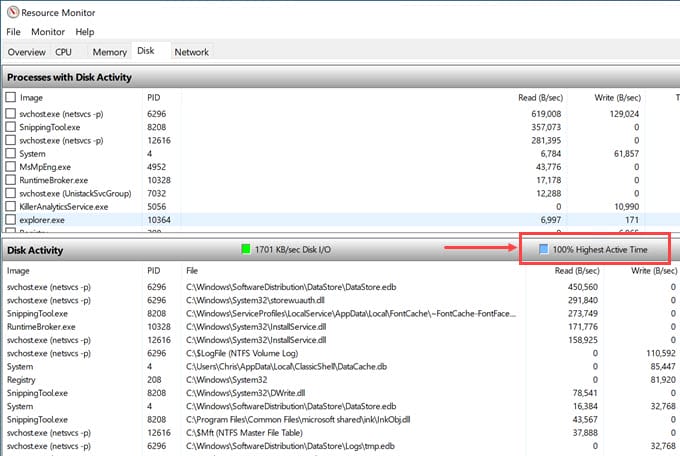The image size is (680, 456).
Task: Click the read value 450,560
Action: (583, 287)
